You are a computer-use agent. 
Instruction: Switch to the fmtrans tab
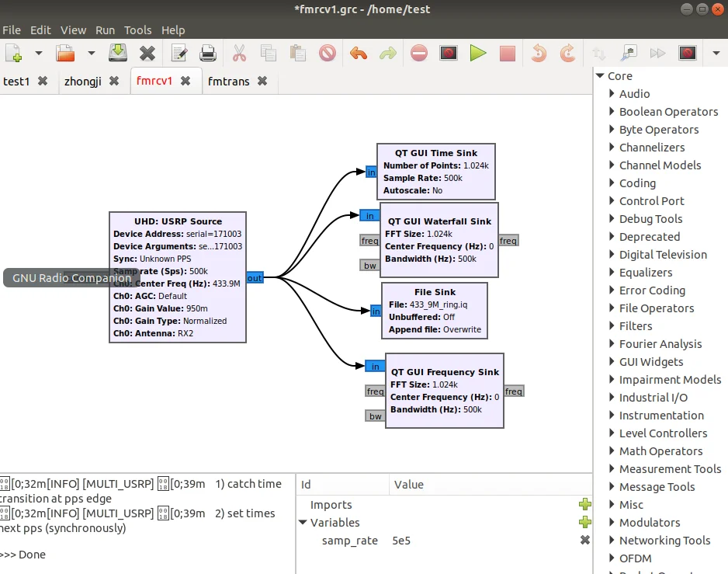(229, 81)
